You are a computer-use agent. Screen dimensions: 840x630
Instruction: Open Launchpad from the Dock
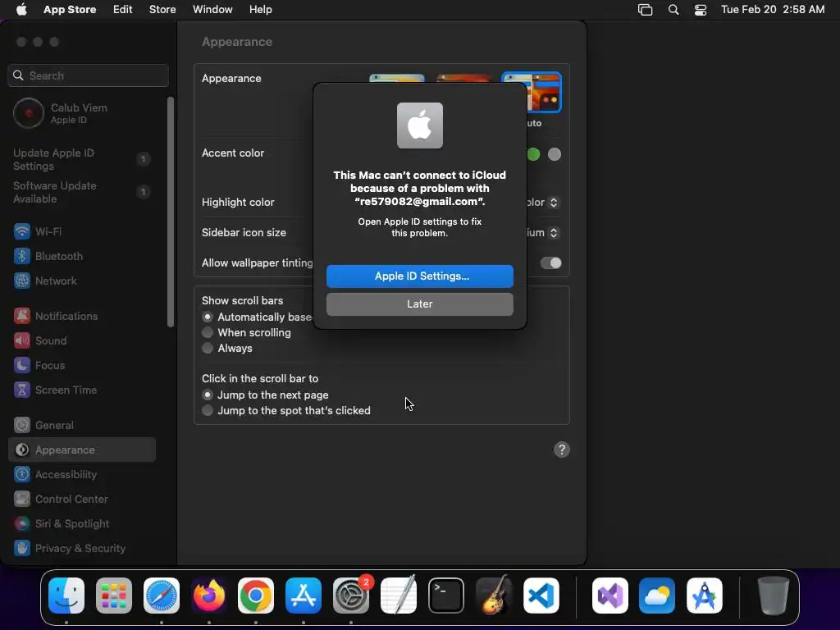point(113,596)
